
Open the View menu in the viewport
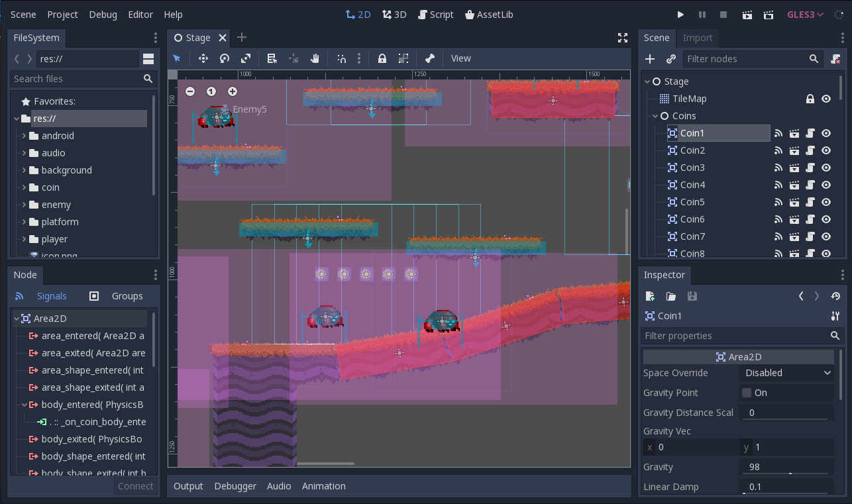point(460,58)
